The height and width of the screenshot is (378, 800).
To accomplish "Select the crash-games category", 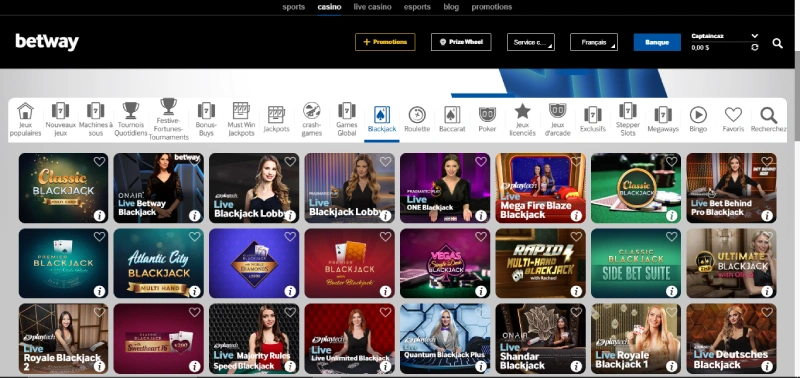I will click(311, 119).
